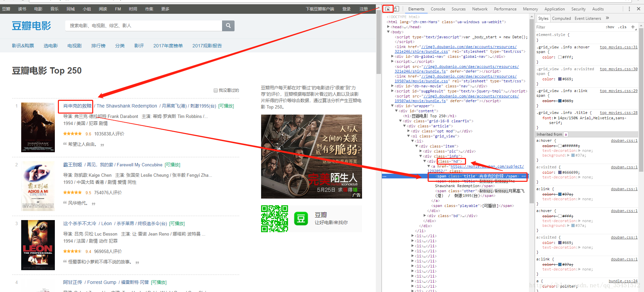Click the green Douban app logo
Screen dimensions: 644x292
(x=301, y=219)
